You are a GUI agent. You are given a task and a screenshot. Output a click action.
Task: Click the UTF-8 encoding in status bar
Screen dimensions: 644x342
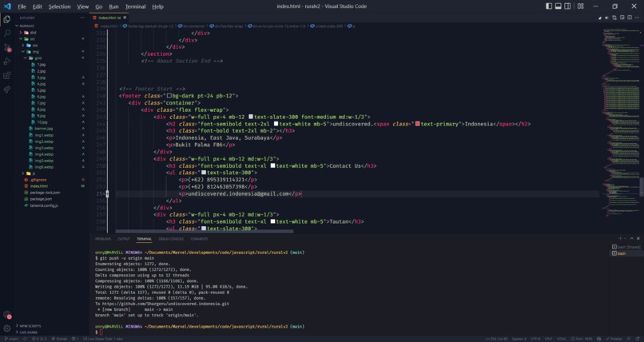[535, 339]
